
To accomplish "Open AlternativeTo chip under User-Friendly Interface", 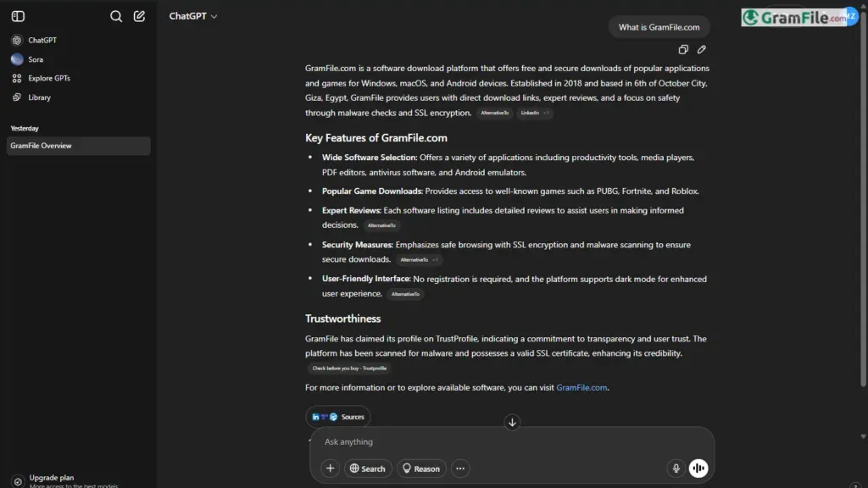I will coord(405,294).
